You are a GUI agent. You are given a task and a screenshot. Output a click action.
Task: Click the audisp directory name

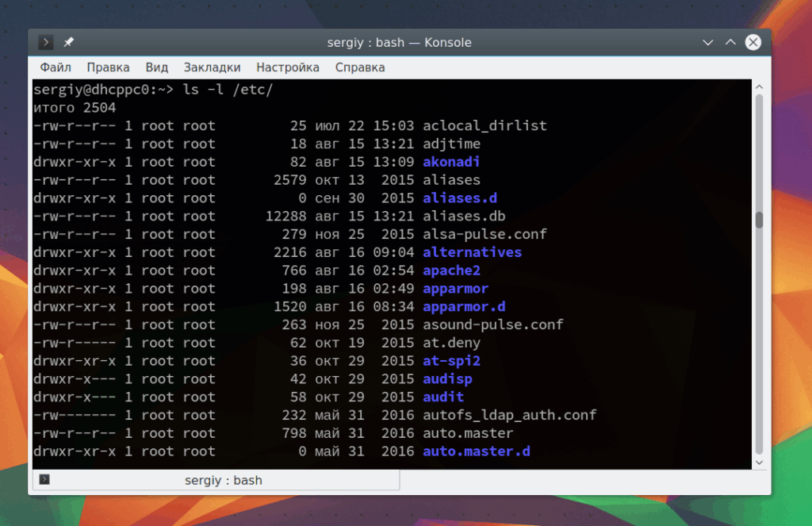[447, 379]
